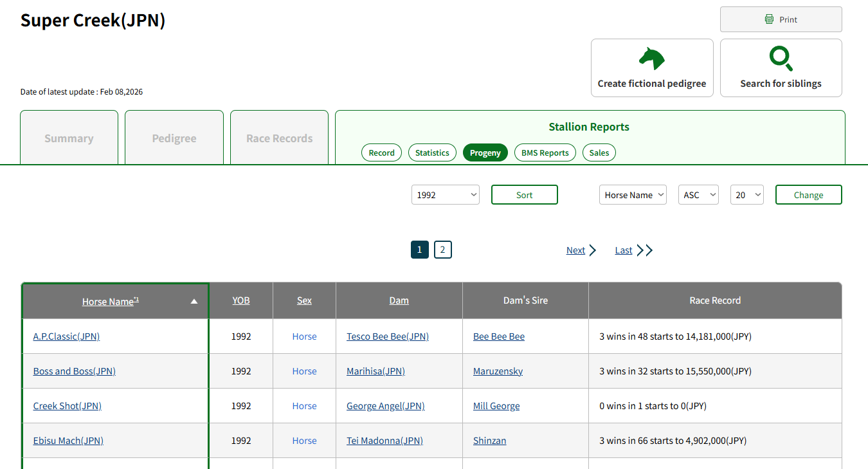Click Horse sex cell for A.P.Classic row
Image resolution: width=868 pixels, height=469 pixels.
(x=304, y=336)
